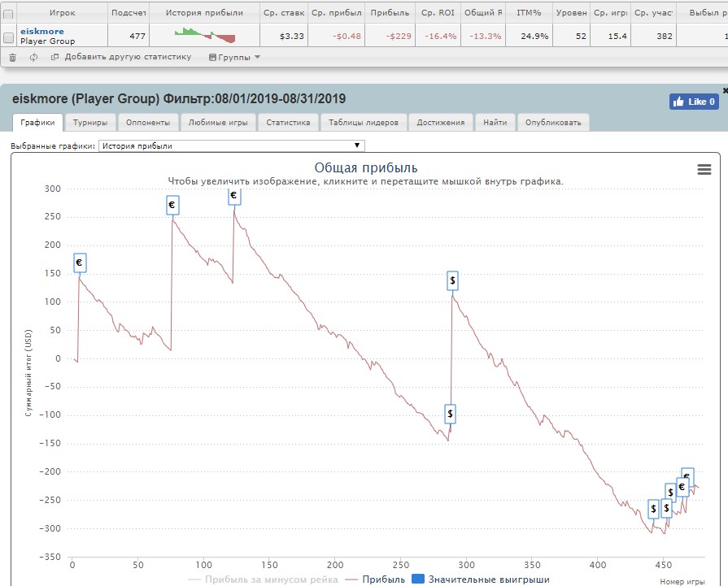Open the Найти tab
The height and width of the screenshot is (586, 728).
pyautogui.click(x=495, y=123)
